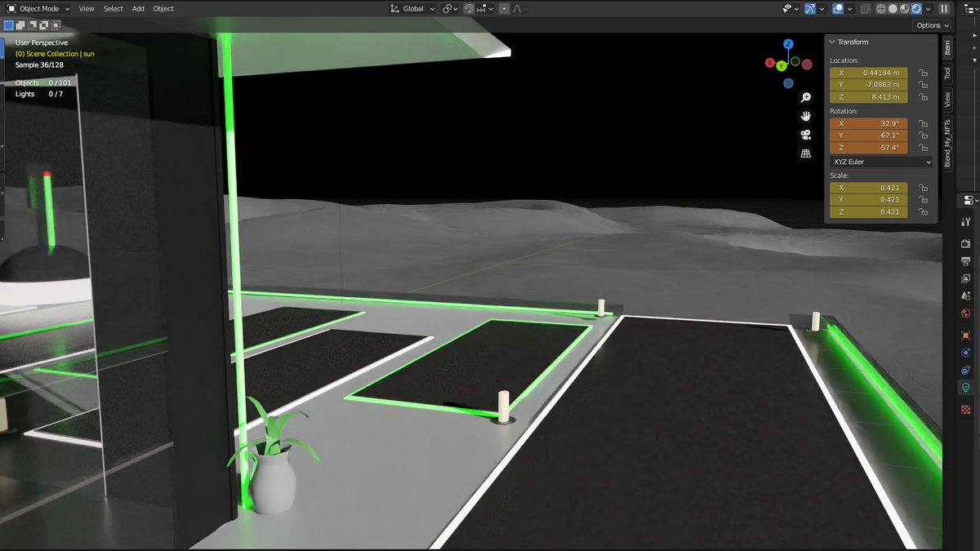Select the intersect selection mode icon
Screen dimensions: 980x551
(55, 25)
